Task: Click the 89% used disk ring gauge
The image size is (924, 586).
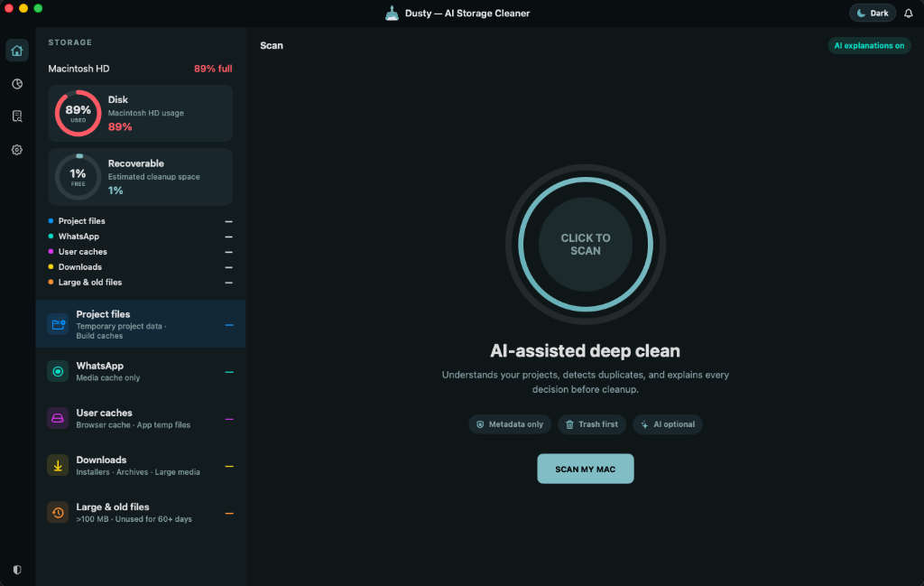Action: click(78, 113)
